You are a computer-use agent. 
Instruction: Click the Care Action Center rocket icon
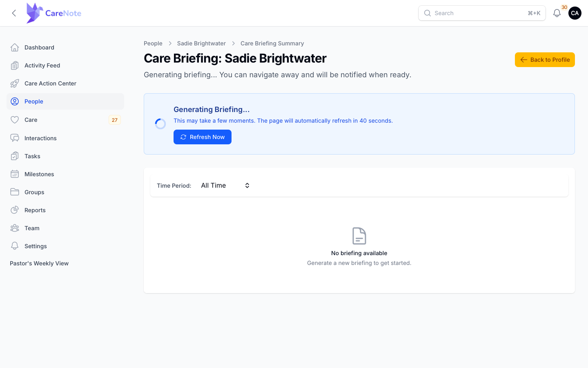pos(15,83)
